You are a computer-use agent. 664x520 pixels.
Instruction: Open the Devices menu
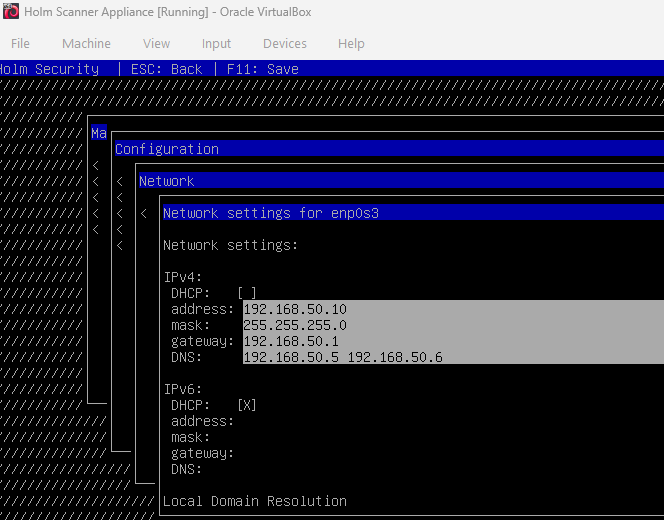click(x=285, y=44)
